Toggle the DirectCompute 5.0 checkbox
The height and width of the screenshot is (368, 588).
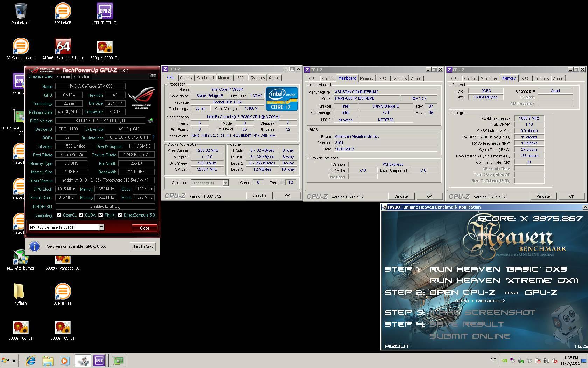click(x=120, y=215)
